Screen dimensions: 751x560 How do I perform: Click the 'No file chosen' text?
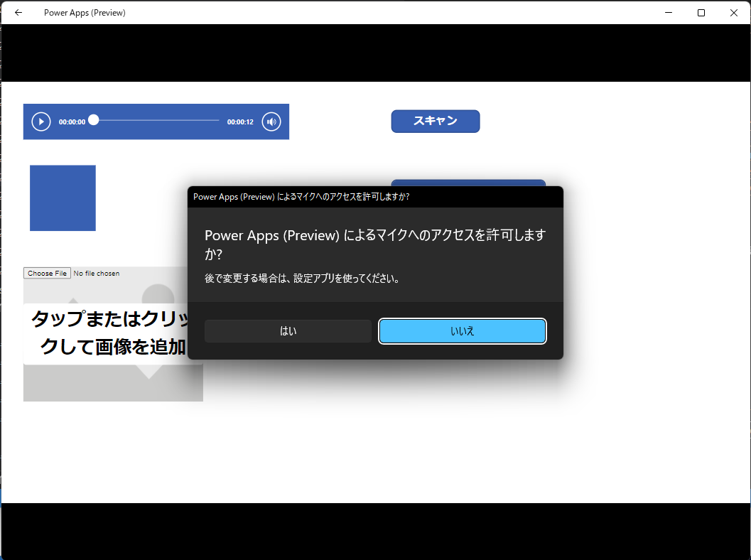[96, 274]
